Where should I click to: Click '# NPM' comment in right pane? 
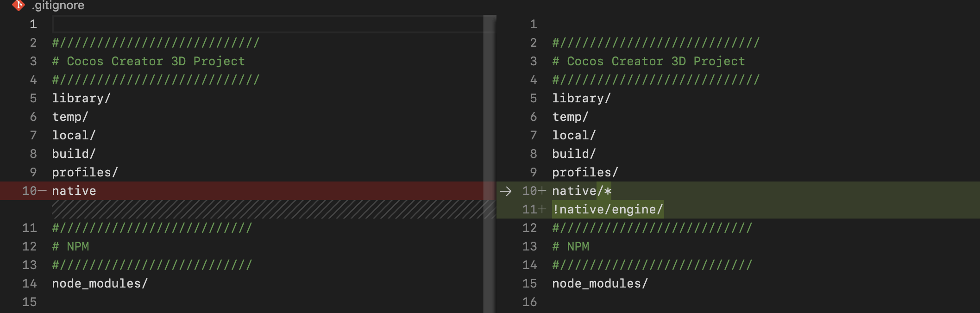(571, 246)
